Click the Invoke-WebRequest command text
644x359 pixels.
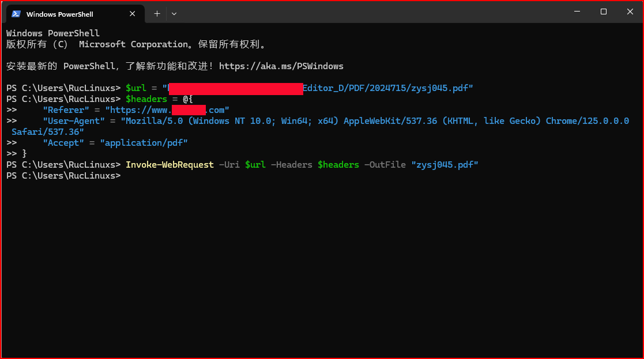(x=170, y=165)
